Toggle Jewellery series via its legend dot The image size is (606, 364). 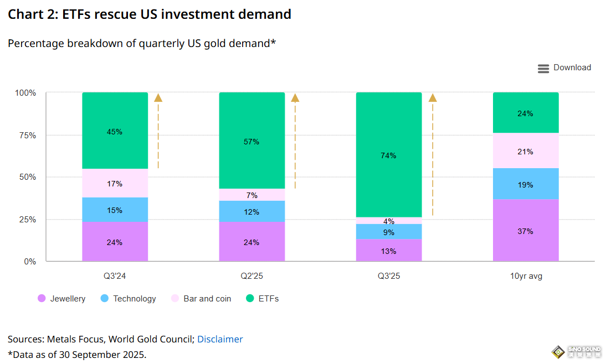click(42, 299)
